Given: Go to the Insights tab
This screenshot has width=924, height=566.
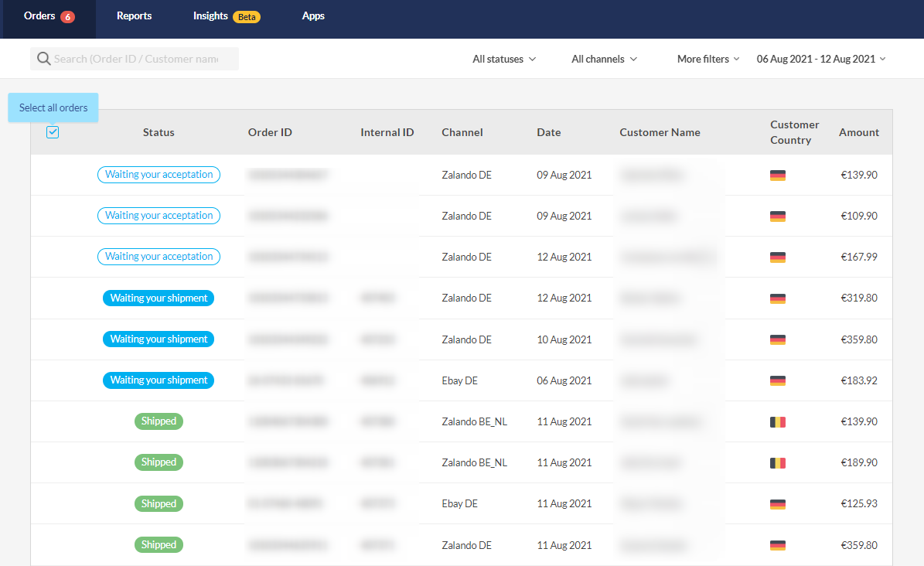Looking at the screenshot, I should pos(211,16).
